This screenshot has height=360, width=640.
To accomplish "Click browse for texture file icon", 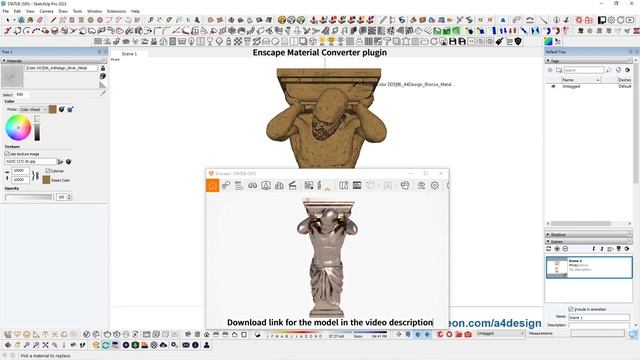I will tap(60, 162).
